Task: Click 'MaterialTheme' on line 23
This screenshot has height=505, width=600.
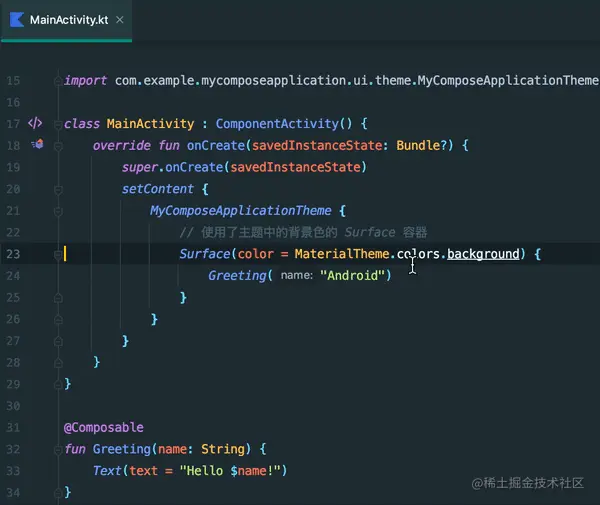Action: (x=342, y=254)
